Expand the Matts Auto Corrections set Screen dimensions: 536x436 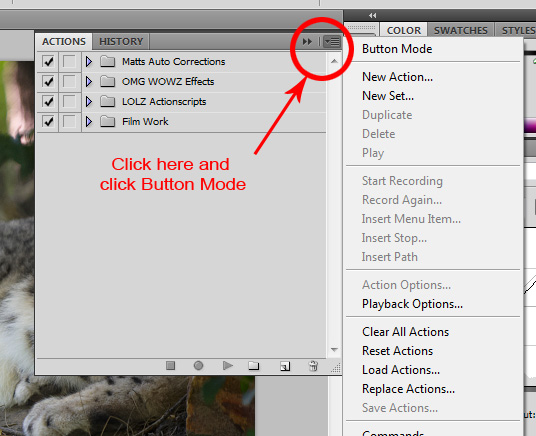pos(89,62)
